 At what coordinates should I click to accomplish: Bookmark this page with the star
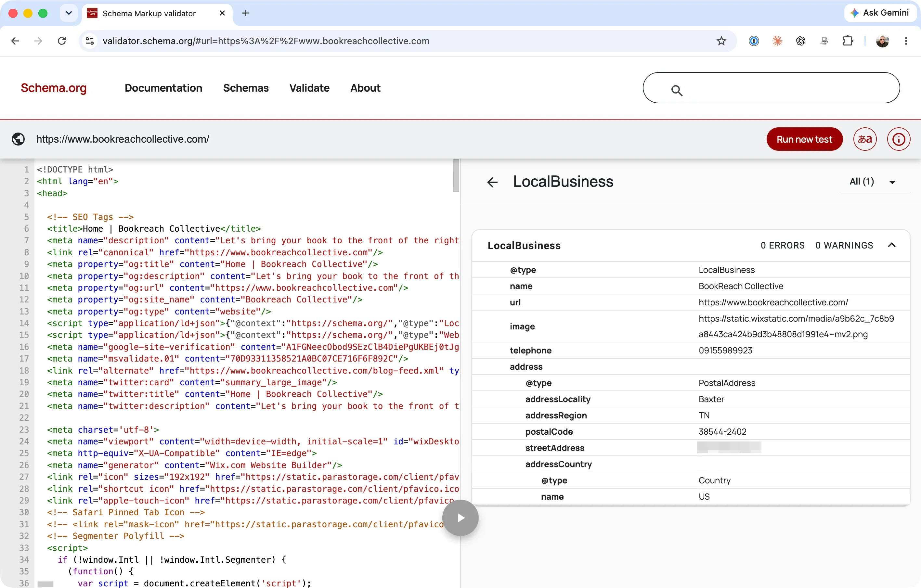point(721,41)
